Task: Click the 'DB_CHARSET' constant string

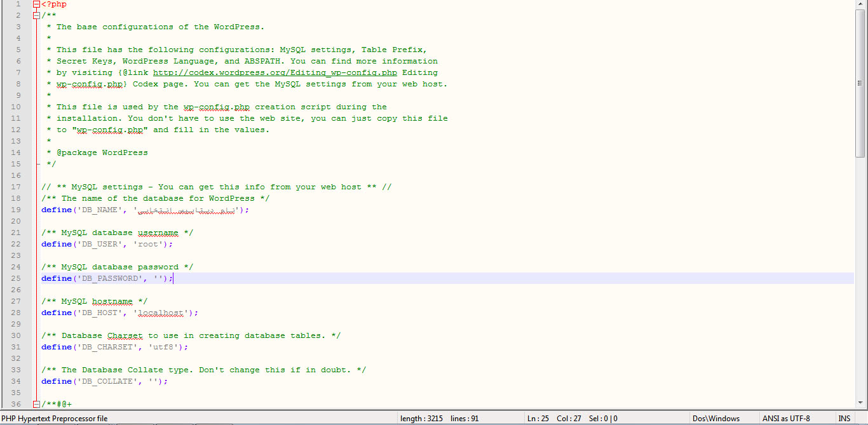Action: 107,347
